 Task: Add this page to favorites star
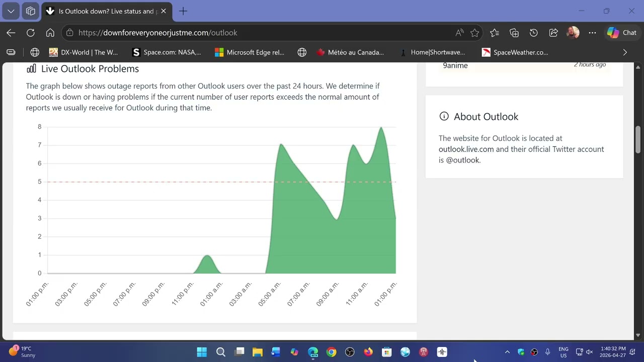474,33
